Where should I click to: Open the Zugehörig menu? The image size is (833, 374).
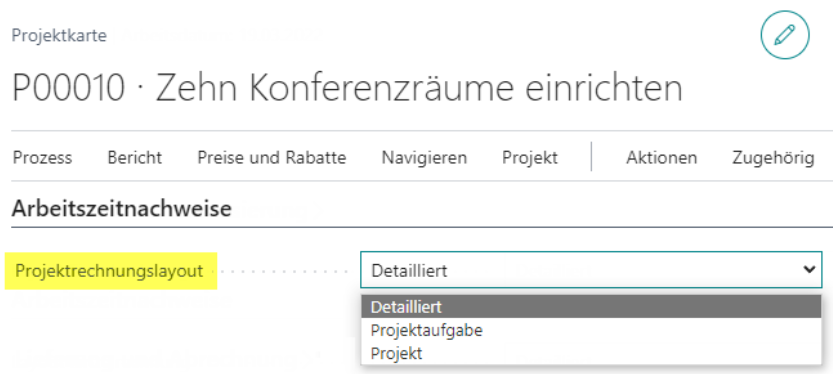774,158
